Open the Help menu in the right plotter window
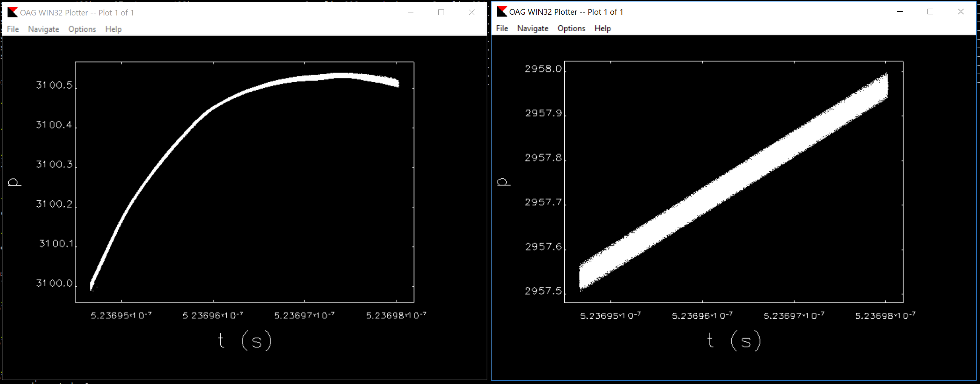980x384 pixels. click(x=602, y=29)
